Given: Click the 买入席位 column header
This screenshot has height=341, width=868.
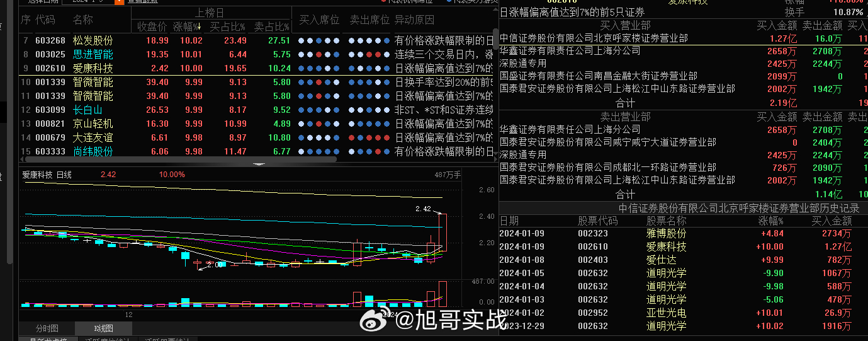Looking at the screenshot, I should coord(319,20).
